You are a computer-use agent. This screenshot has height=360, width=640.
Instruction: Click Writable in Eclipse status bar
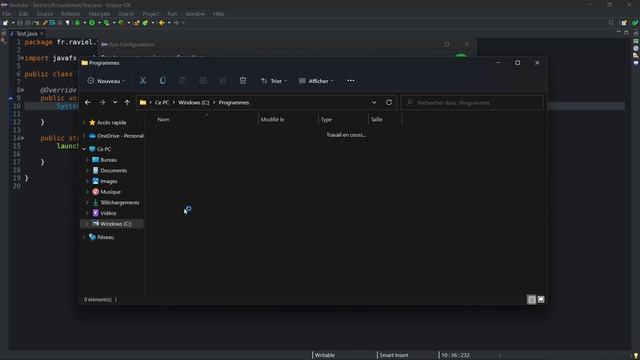[325, 356]
